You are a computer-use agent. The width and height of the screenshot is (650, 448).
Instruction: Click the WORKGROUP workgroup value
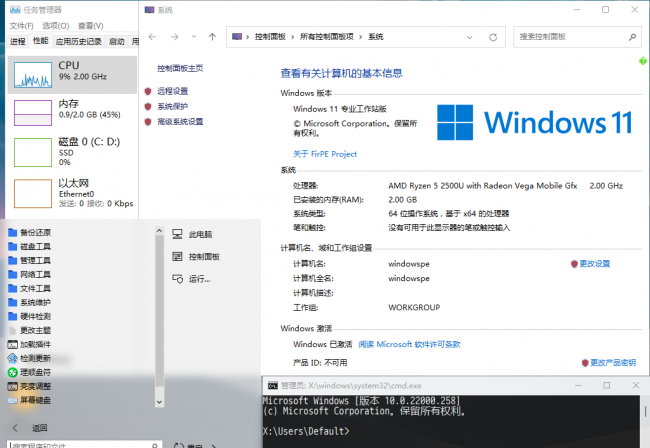tap(414, 308)
